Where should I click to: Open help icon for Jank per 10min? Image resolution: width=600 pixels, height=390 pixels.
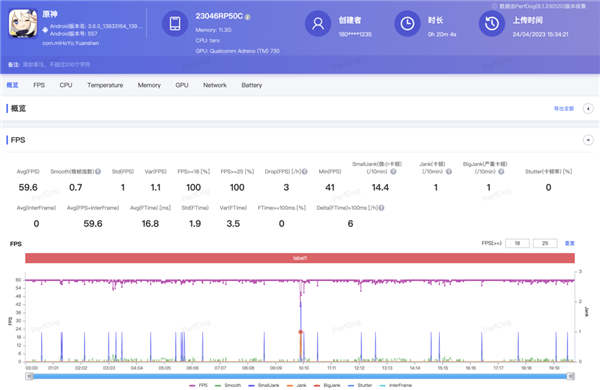tap(449, 171)
